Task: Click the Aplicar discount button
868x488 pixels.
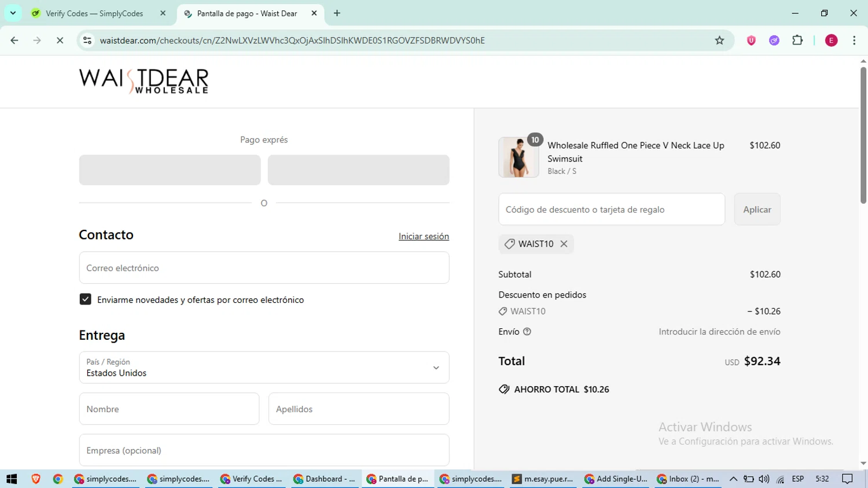Action: pos(757,210)
